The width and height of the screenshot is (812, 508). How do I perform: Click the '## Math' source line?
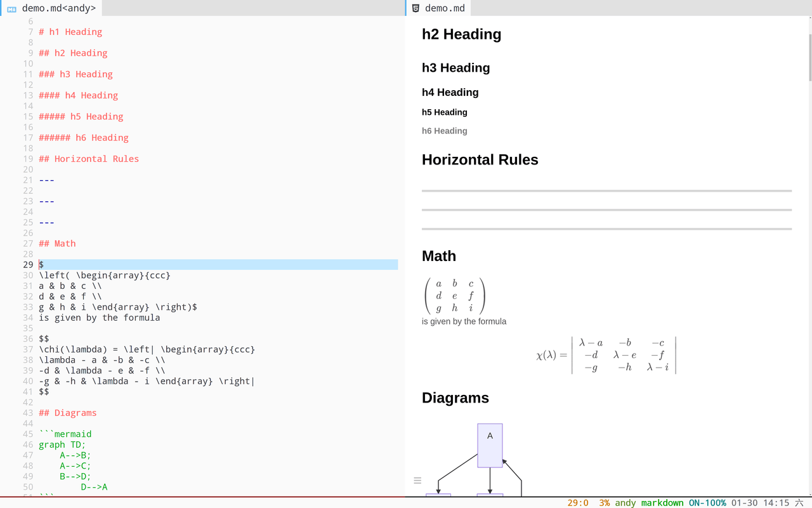pyautogui.click(x=57, y=244)
